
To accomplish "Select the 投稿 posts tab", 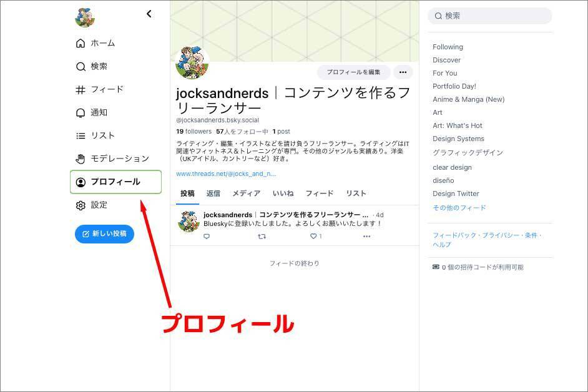I will click(187, 194).
